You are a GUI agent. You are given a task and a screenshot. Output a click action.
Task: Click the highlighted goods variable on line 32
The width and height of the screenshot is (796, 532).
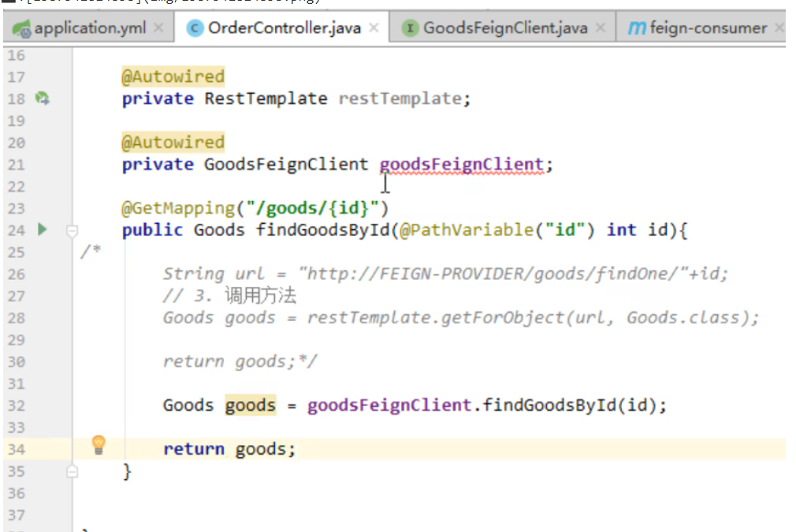click(x=251, y=405)
